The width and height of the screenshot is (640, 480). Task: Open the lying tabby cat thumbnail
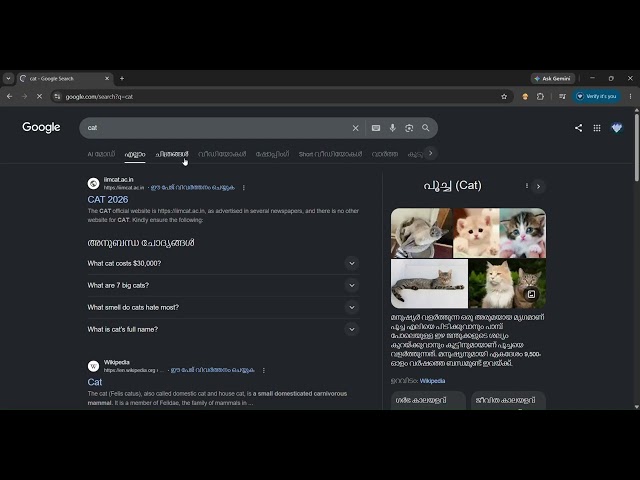(429, 284)
